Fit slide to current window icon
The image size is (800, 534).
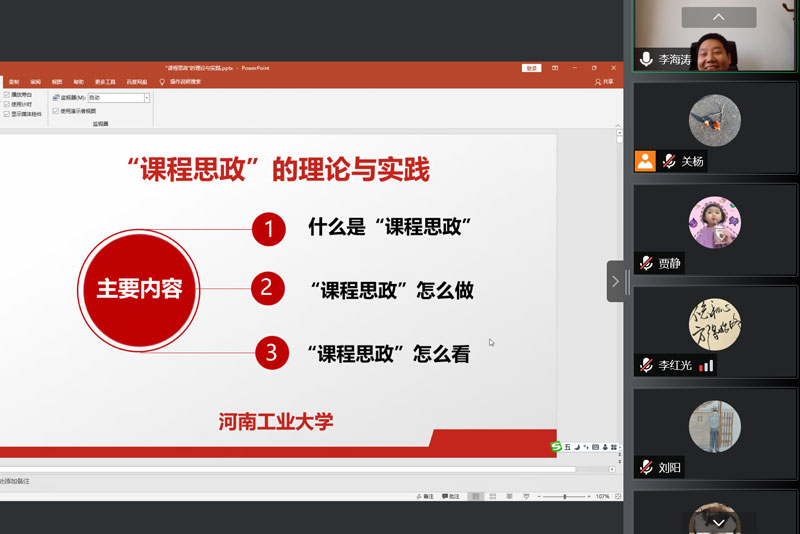(618, 496)
